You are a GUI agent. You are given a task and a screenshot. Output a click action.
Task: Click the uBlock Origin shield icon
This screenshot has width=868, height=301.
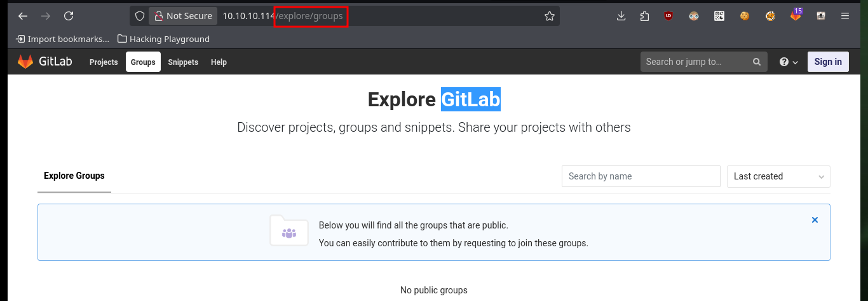coord(668,17)
